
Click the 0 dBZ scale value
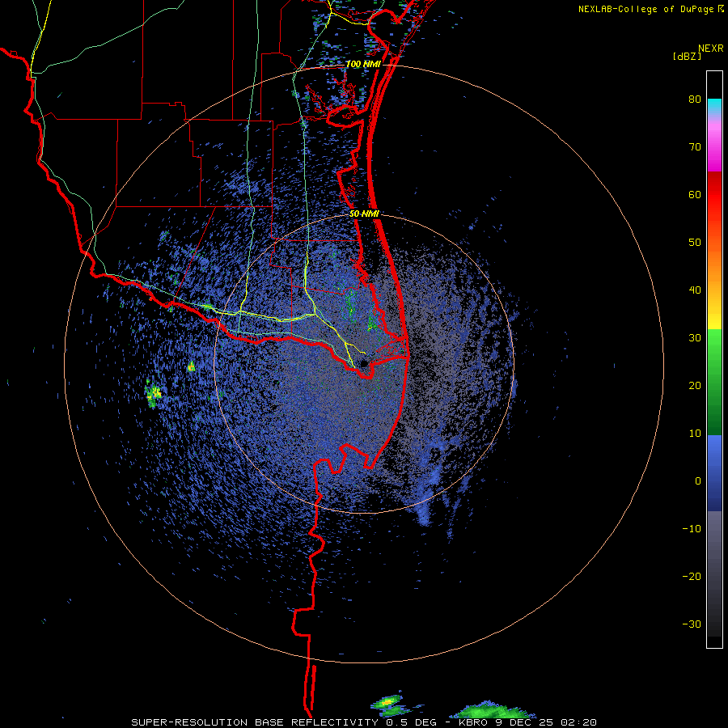pyautogui.click(x=698, y=481)
